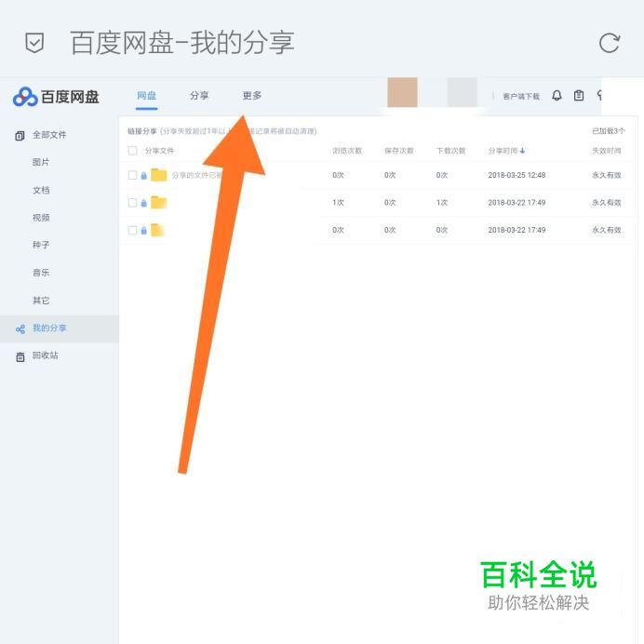Click the 我的分享 share icon in sidebar
The width and height of the screenshot is (644, 644).
(x=20, y=329)
